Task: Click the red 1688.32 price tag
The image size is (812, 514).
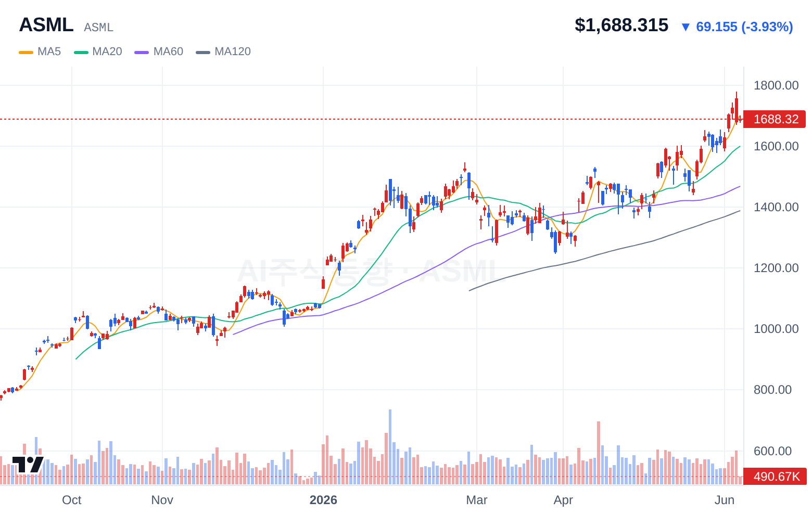Action: coord(775,119)
